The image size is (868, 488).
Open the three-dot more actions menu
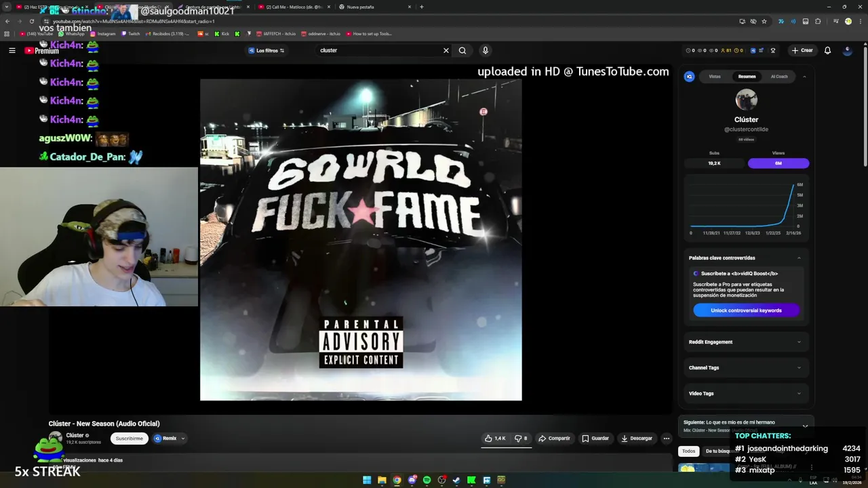[666, 439]
